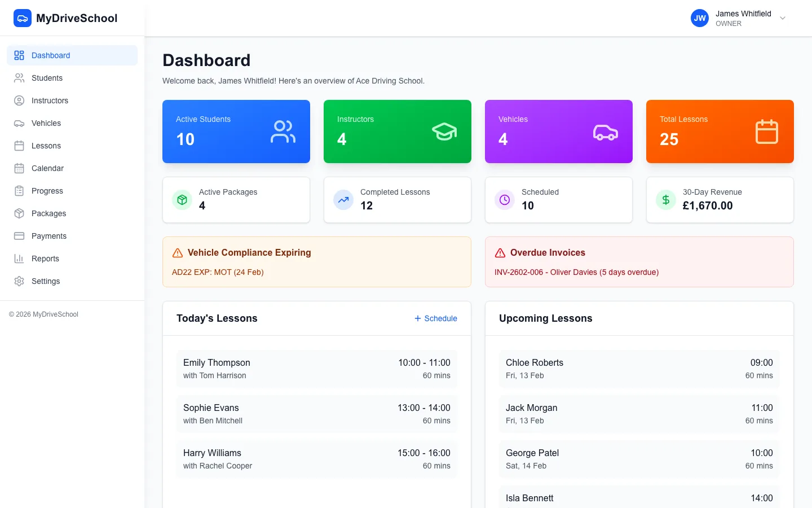Select Emily Thompson's lesson entry
Image resolution: width=812 pixels, height=508 pixels.
click(x=317, y=368)
